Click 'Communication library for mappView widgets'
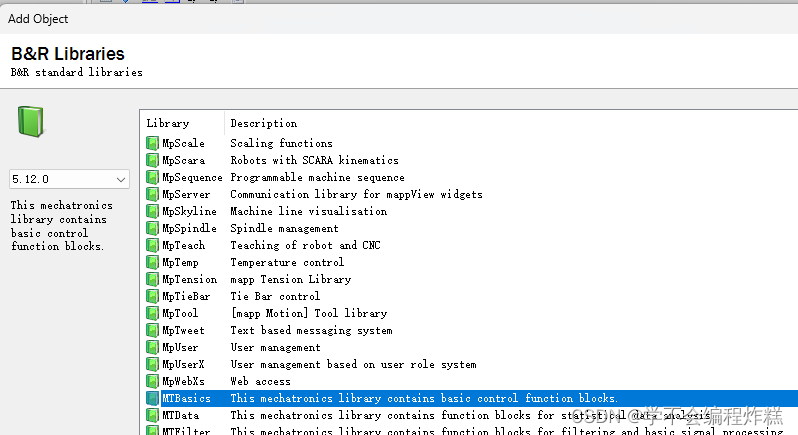The width and height of the screenshot is (798, 435). (x=356, y=194)
